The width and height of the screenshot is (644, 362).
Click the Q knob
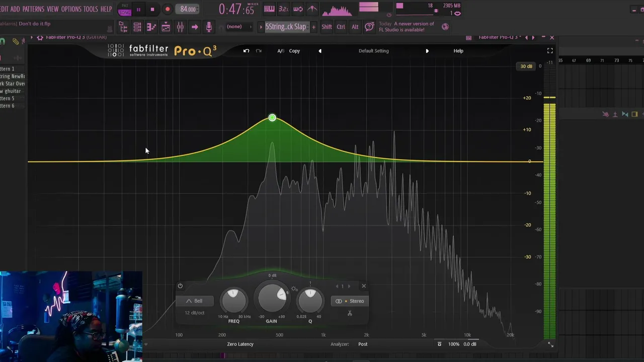pyautogui.click(x=310, y=301)
